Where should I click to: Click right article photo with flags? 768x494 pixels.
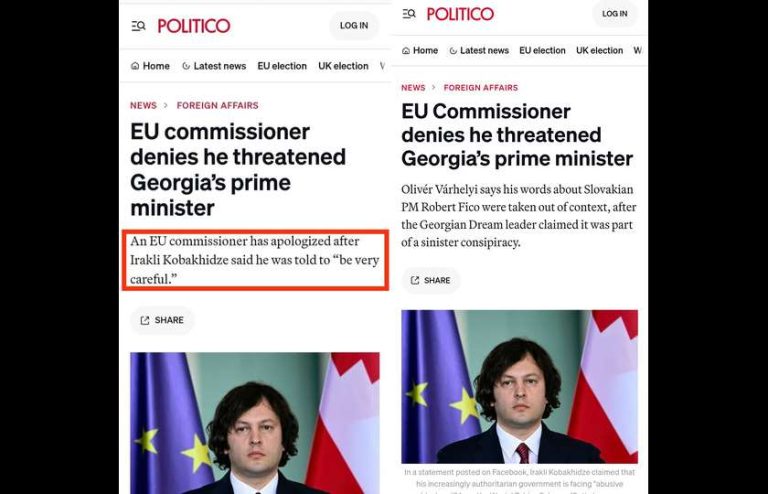point(519,386)
